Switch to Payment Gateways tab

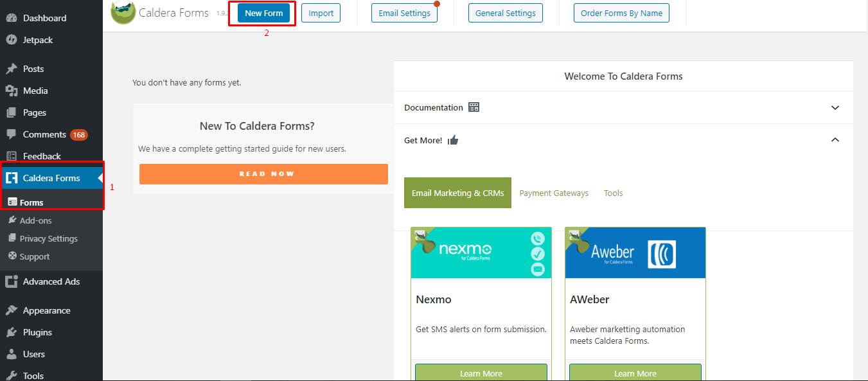(x=554, y=193)
